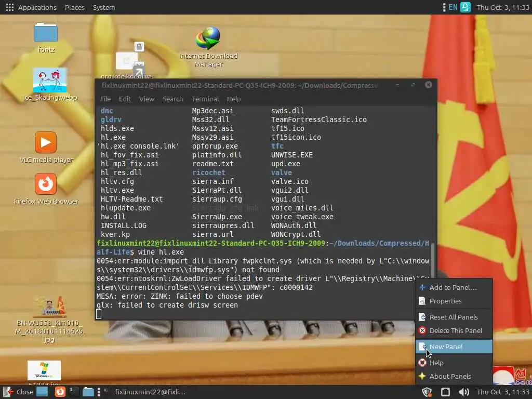Click the top panel clock showing Thu Oct 3
Screen dimensions: 532x399
(x=503, y=7)
